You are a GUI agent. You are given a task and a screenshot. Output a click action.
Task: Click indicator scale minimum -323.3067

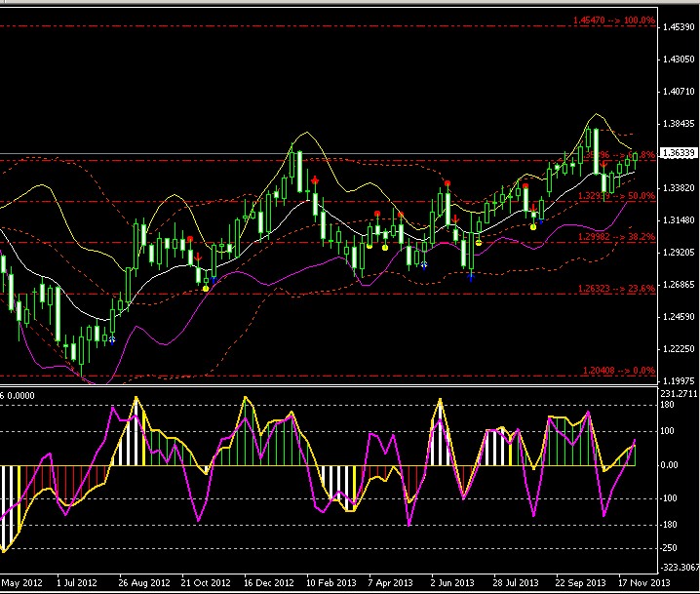click(679, 568)
